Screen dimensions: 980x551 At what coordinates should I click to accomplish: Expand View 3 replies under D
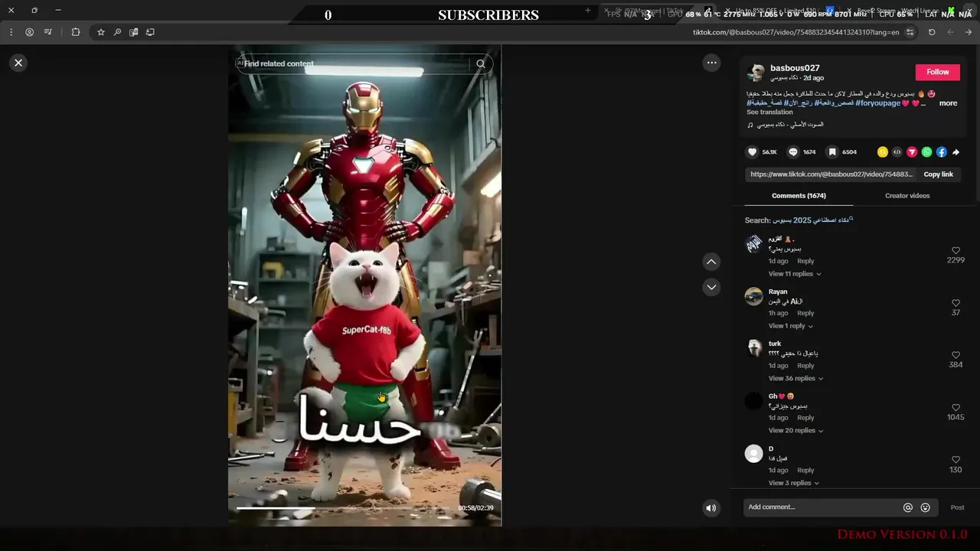pyautogui.click(x=794, y=483)
